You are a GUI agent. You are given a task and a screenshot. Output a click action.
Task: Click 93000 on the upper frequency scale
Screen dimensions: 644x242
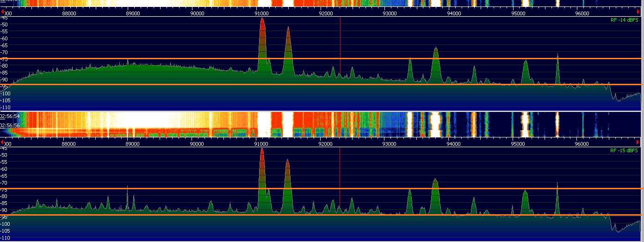pyautogui.click(x=390, y=13)
